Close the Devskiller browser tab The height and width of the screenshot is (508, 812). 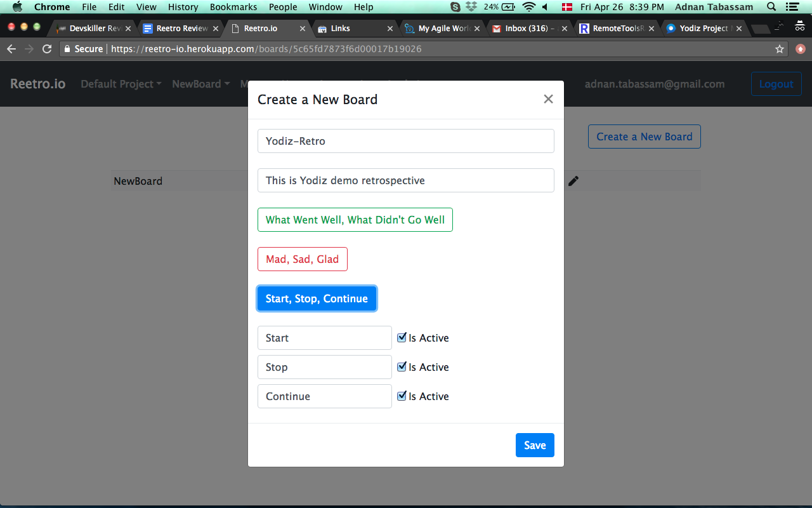129,29
